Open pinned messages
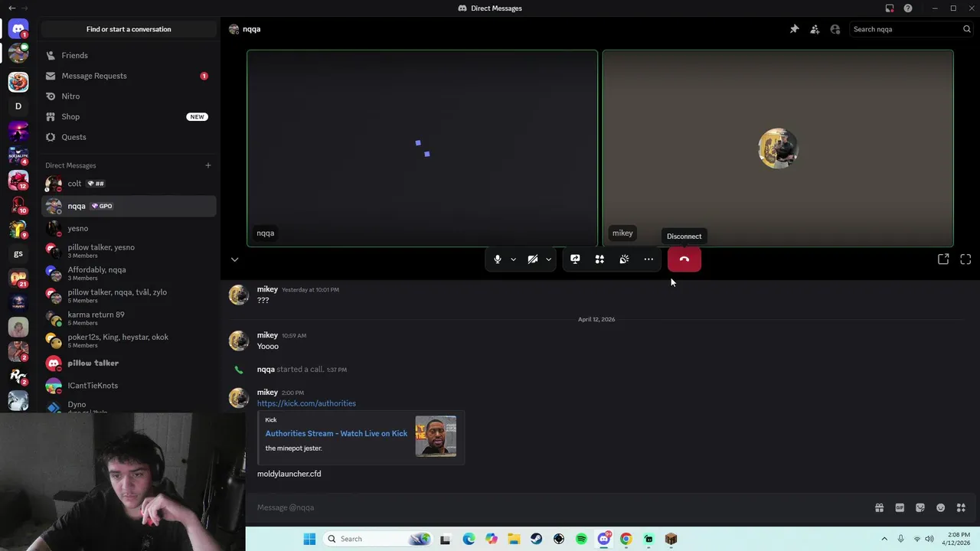 point(794,29)
